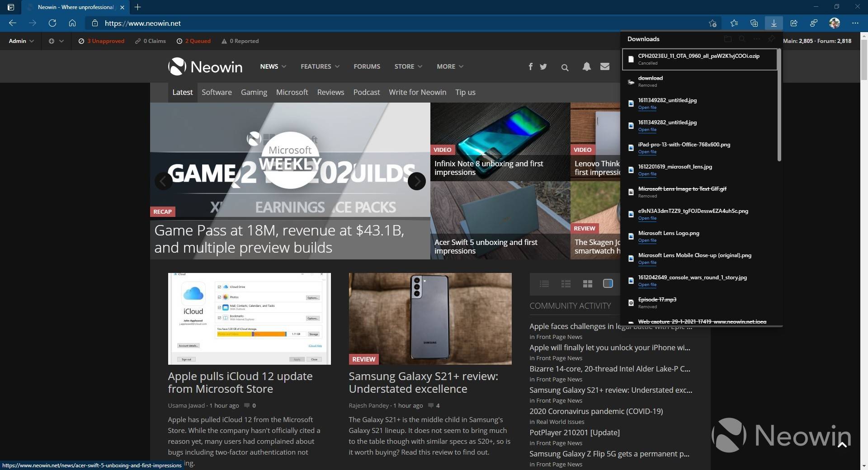Open the messages envelope icon
Screen dimensions: 868x470
pyautogui.click(x=605, y=66)
